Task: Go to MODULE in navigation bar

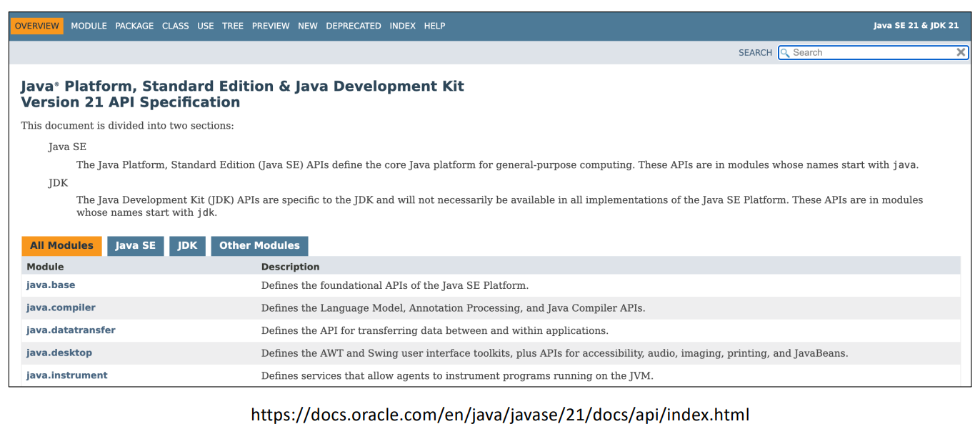Action: pyautogui.click(x=89, y=26)
